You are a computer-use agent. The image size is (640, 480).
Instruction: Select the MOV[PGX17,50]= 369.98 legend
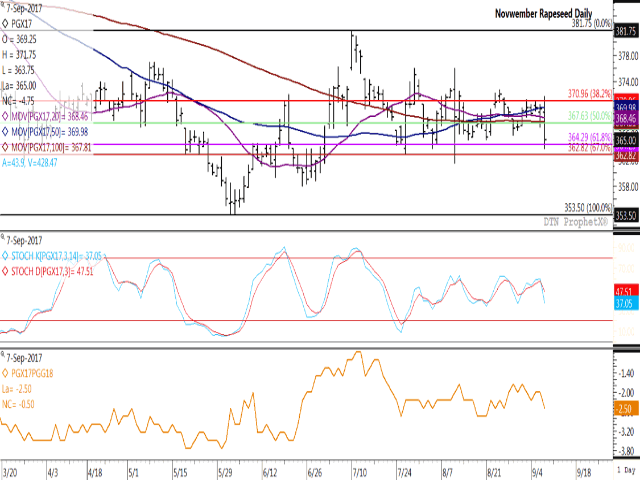click(49, 132)
